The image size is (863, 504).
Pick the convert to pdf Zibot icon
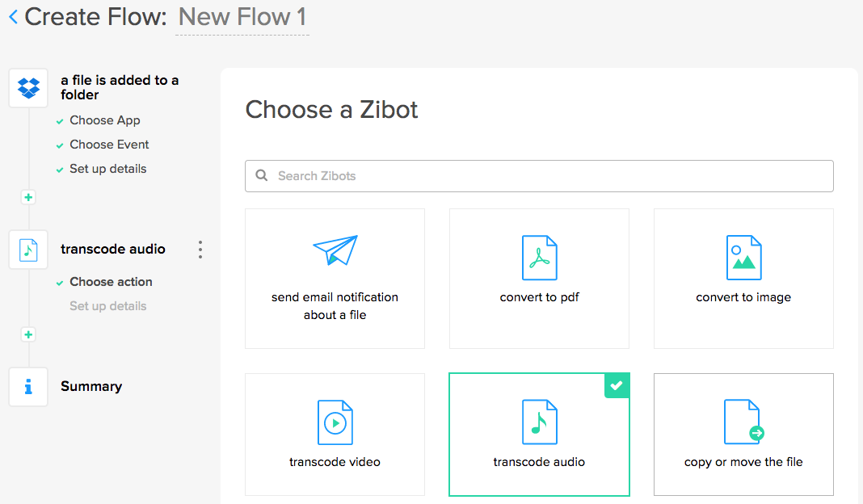539,258
